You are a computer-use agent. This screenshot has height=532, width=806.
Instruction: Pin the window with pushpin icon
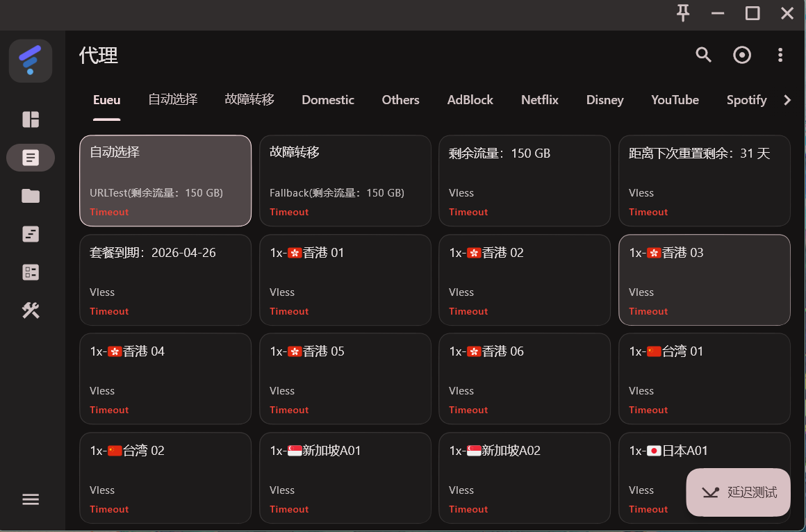[x=683, y=13]
